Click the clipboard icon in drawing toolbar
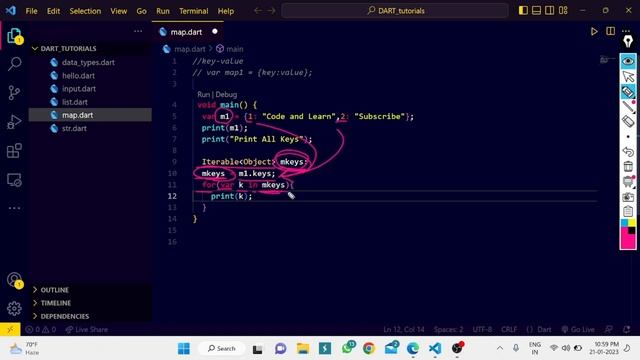Viewport: 640px width, 360px height. coord(628,211)
